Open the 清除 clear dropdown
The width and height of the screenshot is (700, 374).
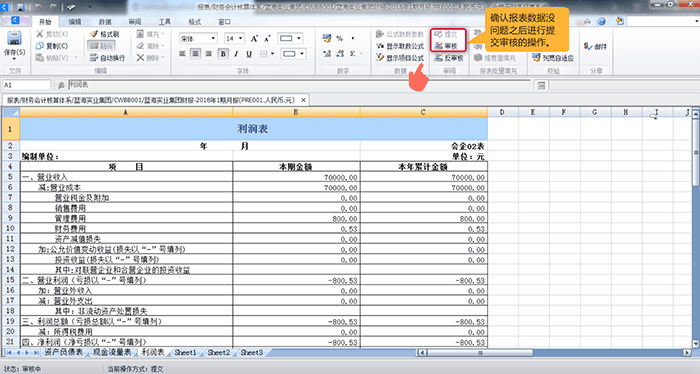(x=150, y=46)
